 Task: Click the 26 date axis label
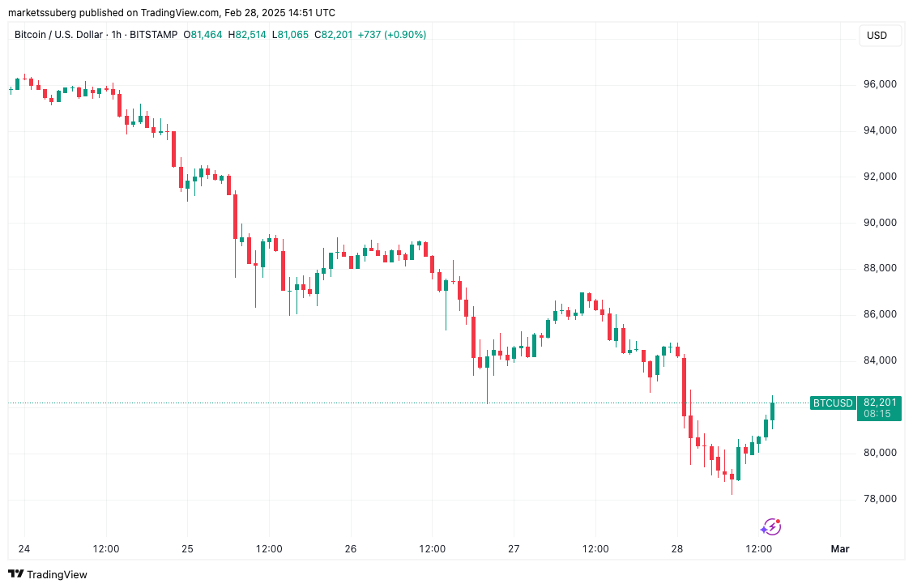pos(351,549)
